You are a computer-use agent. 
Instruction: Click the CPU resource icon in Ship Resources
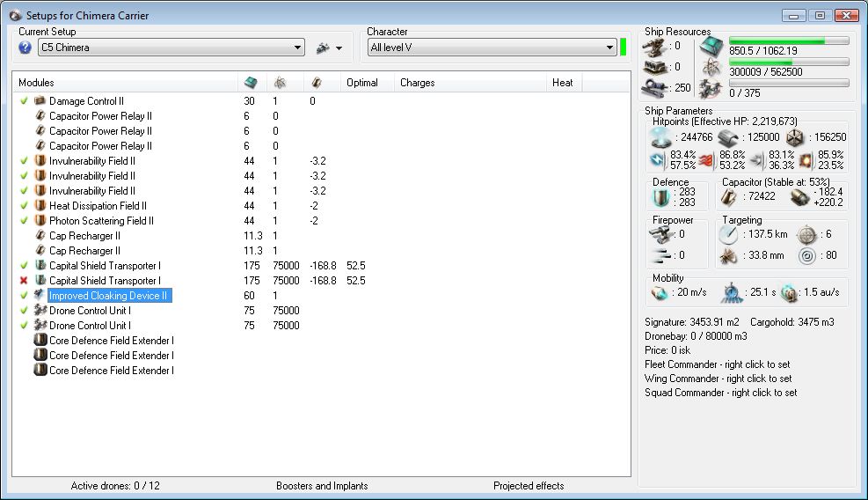point(711,47)
